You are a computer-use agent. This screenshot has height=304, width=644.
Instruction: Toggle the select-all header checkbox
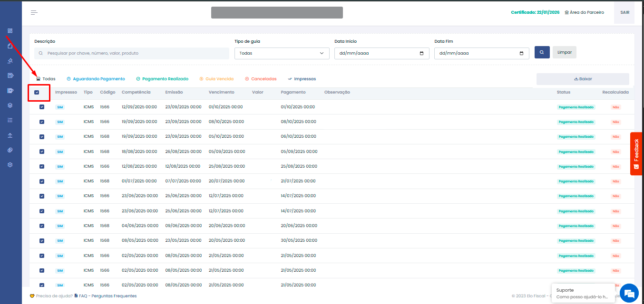coord(37,93)
